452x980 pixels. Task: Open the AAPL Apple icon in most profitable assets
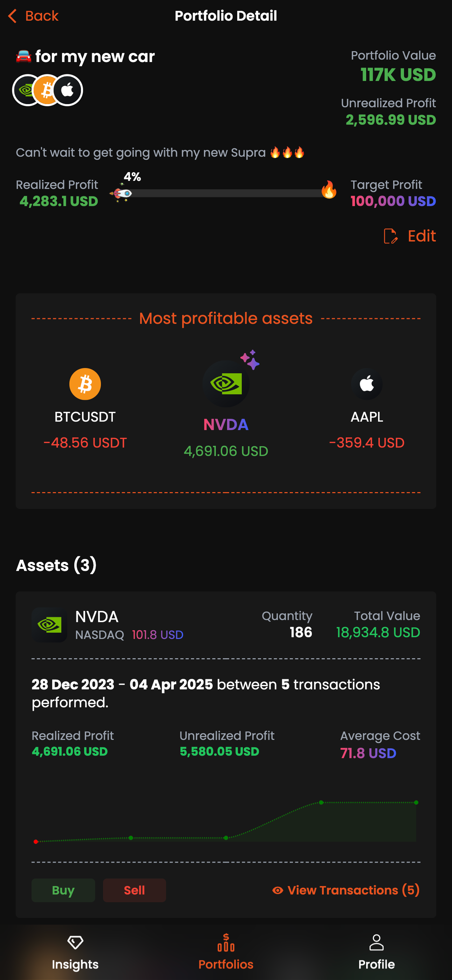[x=367, y=384]
